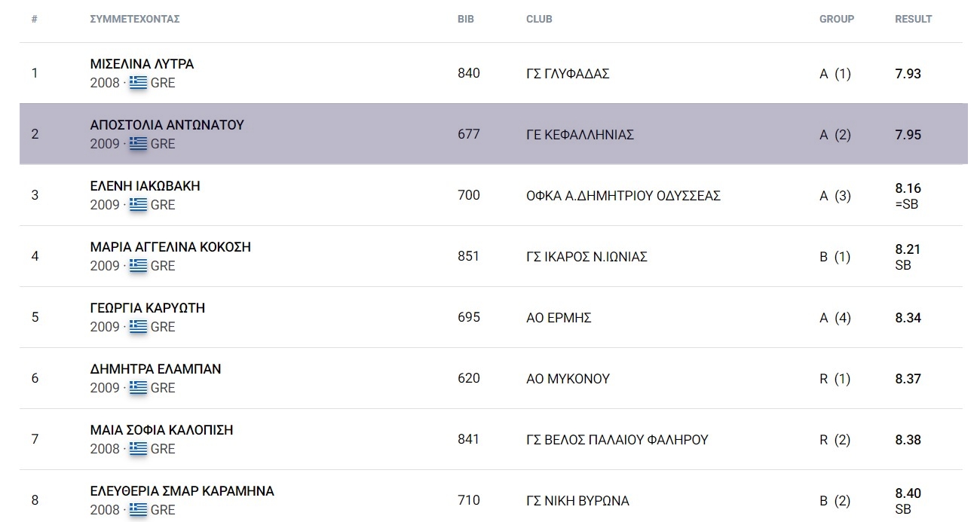
Task: Click flag icon under ΑΠΟΣΤΟΛΙΑ ΑΝΤΩΝΑΤΟΥ
Action: click(138, 144)
